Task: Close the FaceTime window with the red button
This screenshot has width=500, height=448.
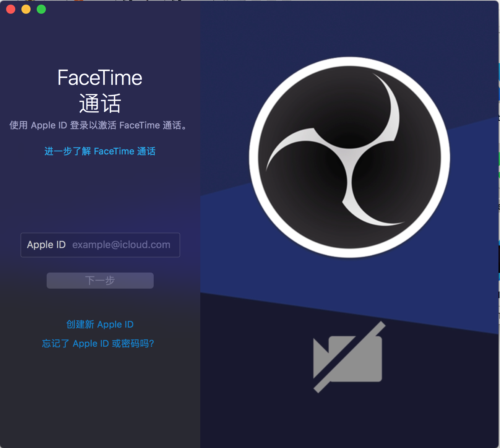Action: click(11, 10)
